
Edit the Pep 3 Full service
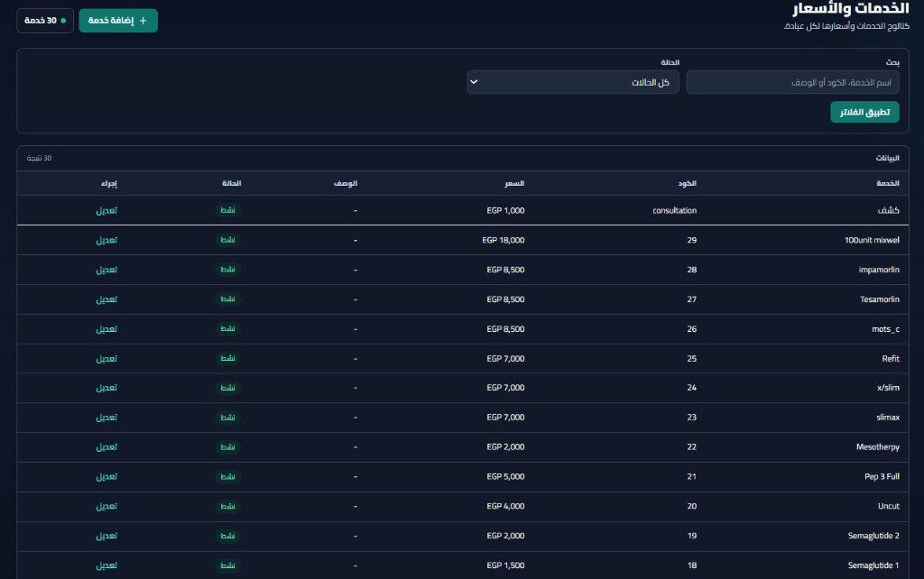(106, 476)
